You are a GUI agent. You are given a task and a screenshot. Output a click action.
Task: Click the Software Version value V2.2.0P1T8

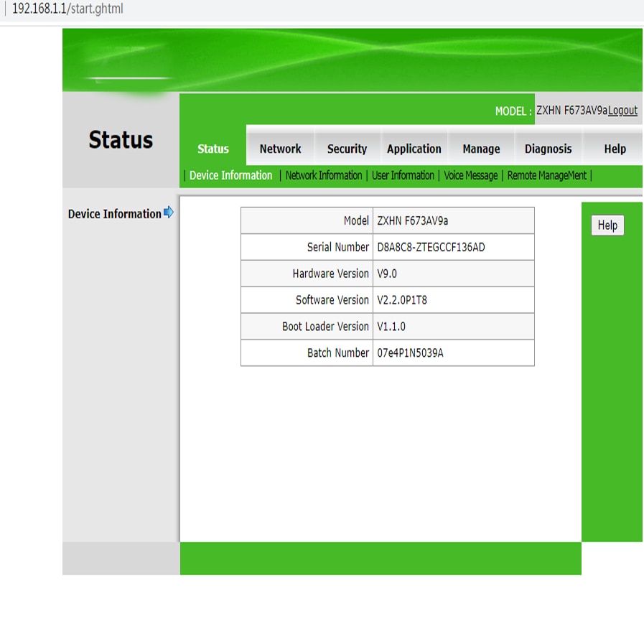pyautogui.click(x=402, y=300)
